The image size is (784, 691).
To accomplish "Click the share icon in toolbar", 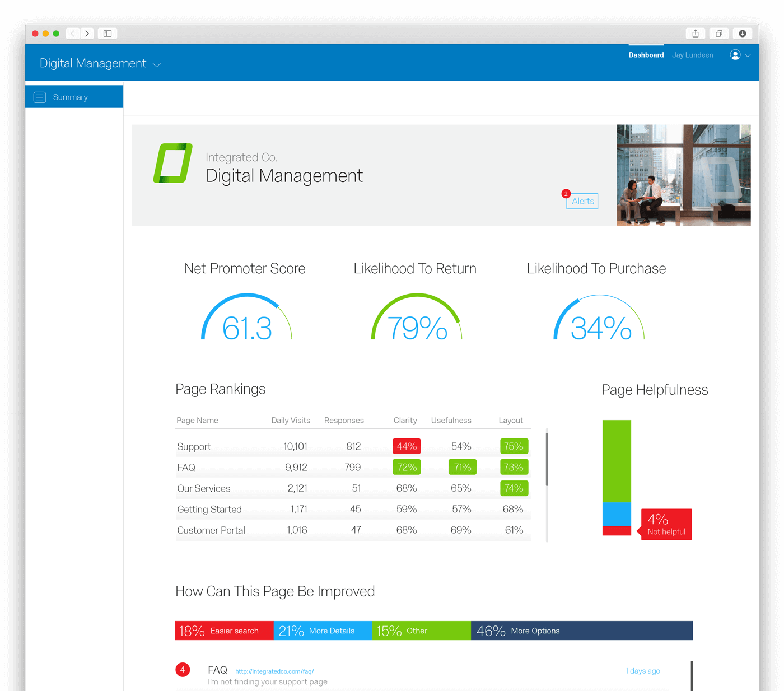I will (x=696, y=34).
